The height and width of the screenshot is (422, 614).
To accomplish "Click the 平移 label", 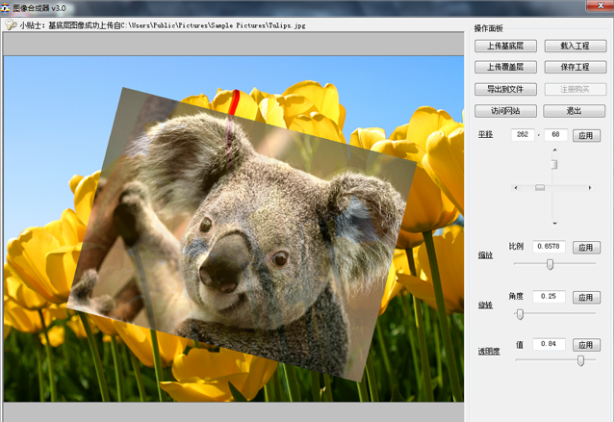I will tap(485, 135).
